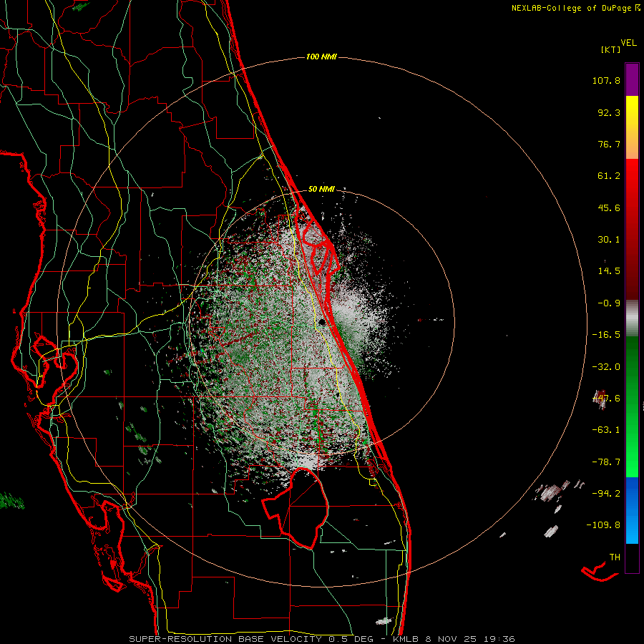Click the 50 NMI range ring label
The image size is (644, 644).
pyautogui.click(x=321, y=190)
